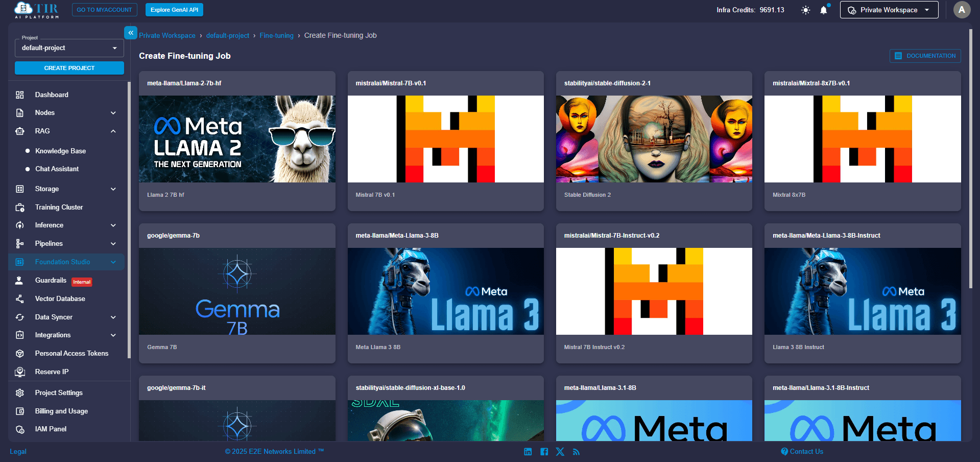The image size is (980, 462).
Task: Select the Llama-2-7b-hf model card
Action: point(237,141)
